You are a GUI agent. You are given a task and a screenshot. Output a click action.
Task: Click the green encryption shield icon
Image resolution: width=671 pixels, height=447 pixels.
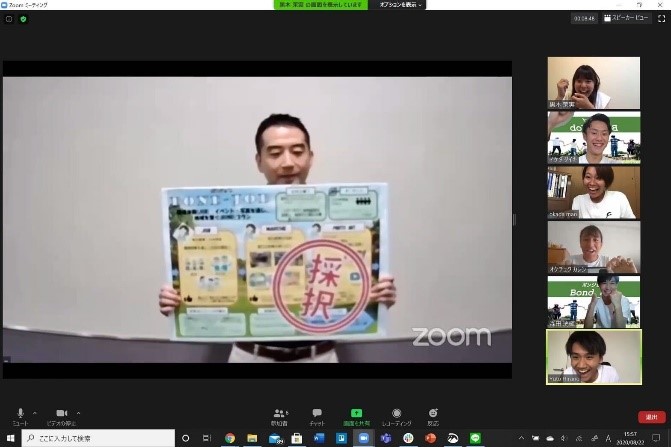pyautogui.click(x=24, y=19)
